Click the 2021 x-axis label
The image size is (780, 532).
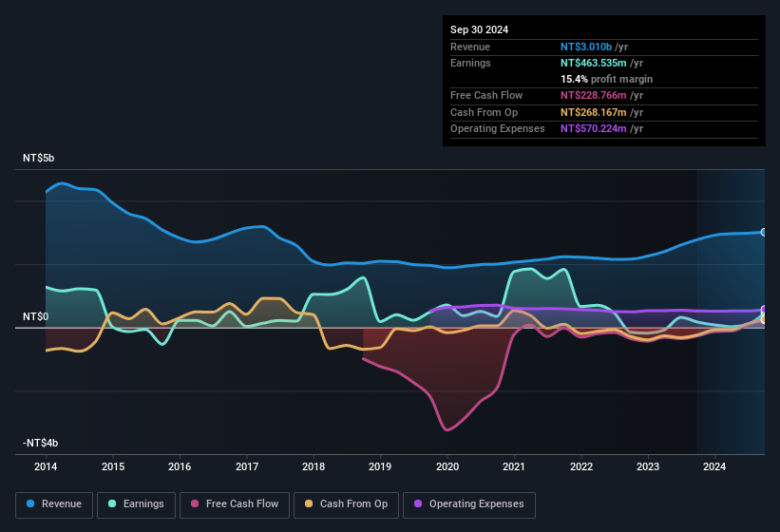(514, 466)
